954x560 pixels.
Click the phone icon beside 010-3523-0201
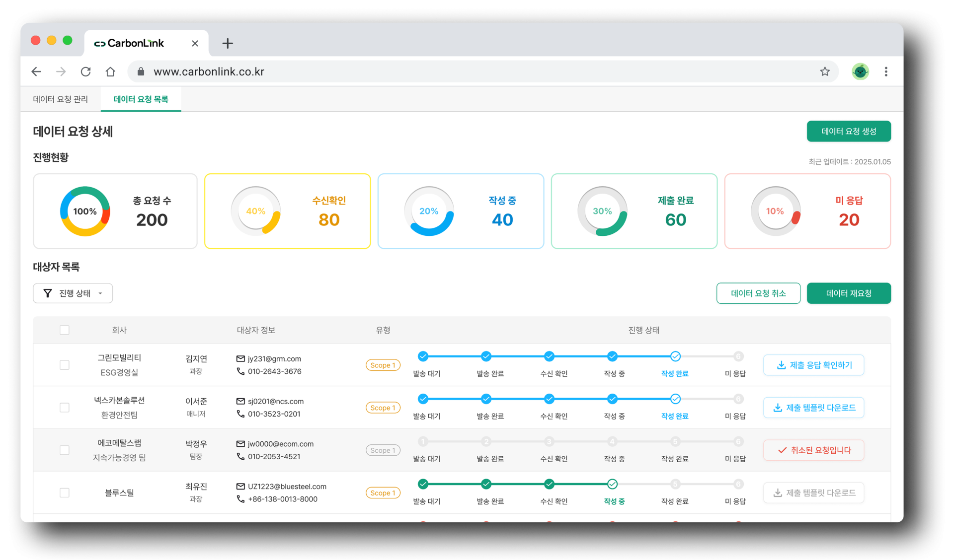240,414
